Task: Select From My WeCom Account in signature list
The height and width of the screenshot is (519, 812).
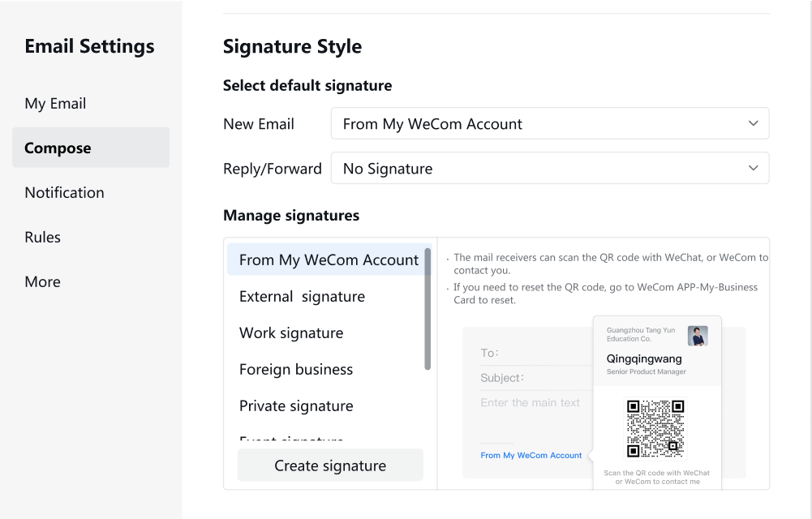Action: pos(329,259)
